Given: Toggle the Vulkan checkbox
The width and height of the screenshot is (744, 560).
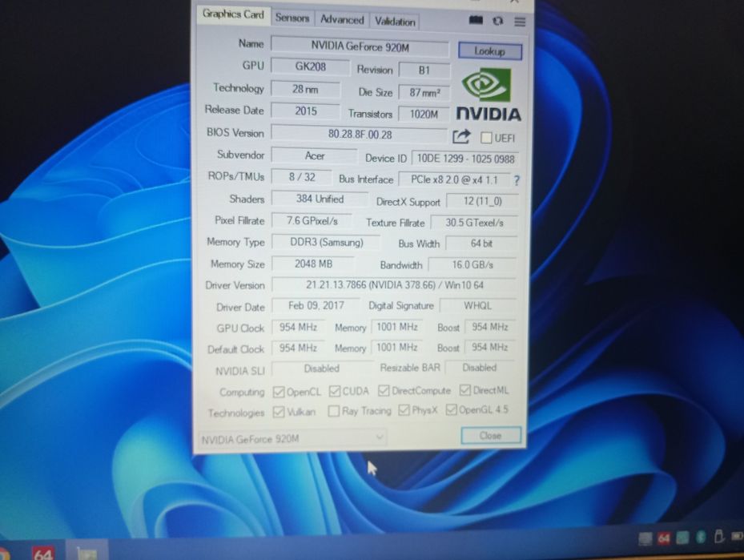Looking at the screenshot, I should click(x=279, y=412).
